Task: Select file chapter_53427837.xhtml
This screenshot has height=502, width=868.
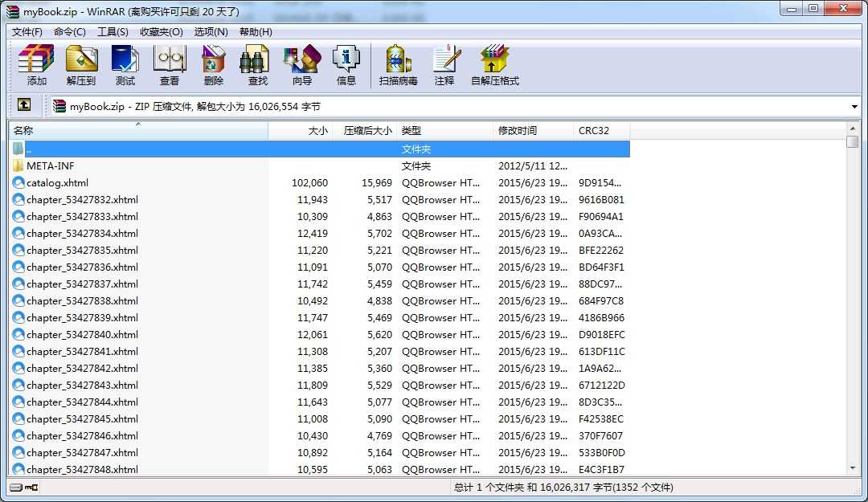Action: tap(83, 284)
